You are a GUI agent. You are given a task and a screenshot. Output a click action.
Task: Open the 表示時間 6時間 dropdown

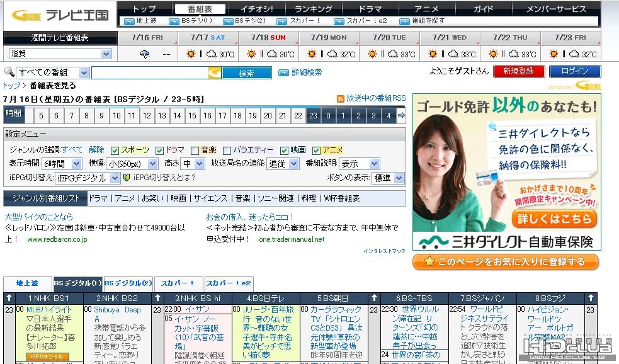click(62, 164)
